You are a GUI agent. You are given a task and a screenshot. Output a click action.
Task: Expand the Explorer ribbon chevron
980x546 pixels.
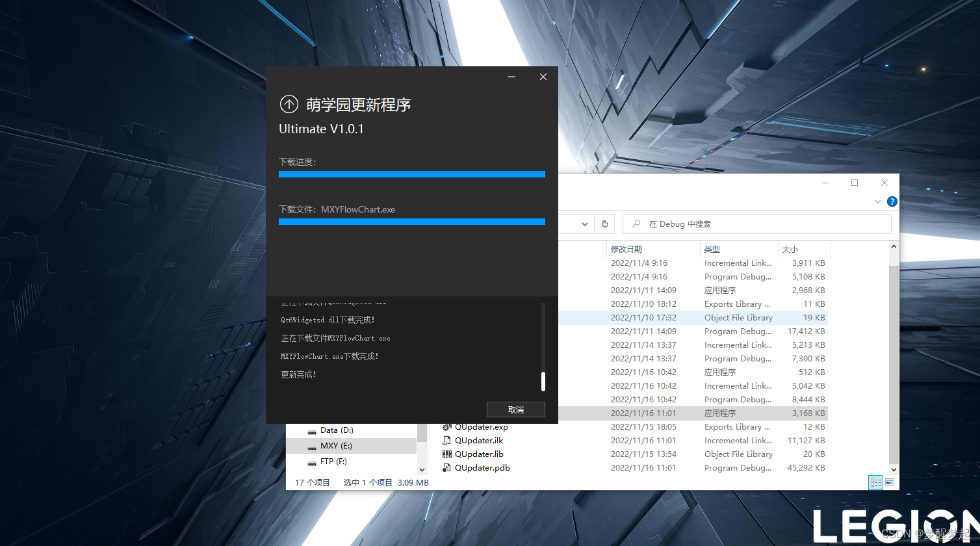pyautogui.click(x=879, y=202)
